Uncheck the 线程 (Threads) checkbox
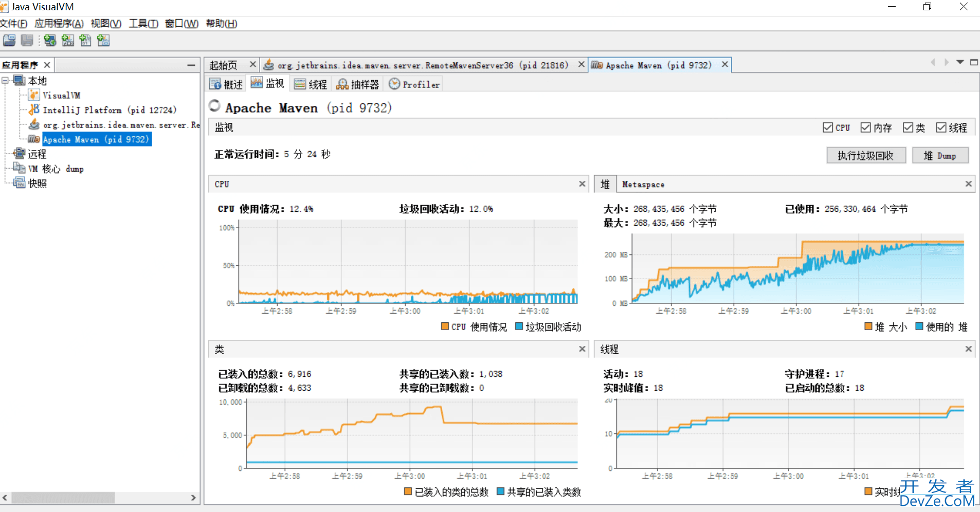 tap(941, 127)
